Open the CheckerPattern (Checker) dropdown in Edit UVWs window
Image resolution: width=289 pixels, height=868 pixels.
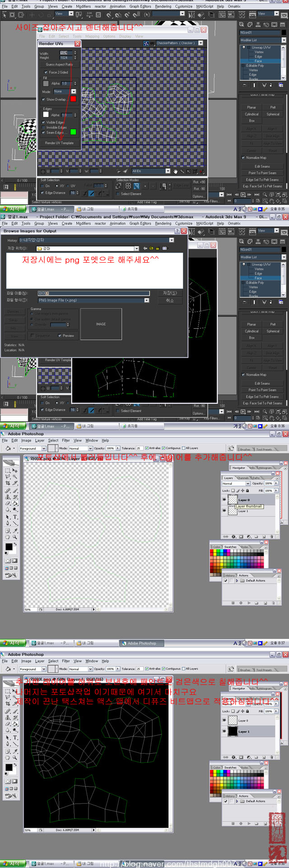(200, 43)
